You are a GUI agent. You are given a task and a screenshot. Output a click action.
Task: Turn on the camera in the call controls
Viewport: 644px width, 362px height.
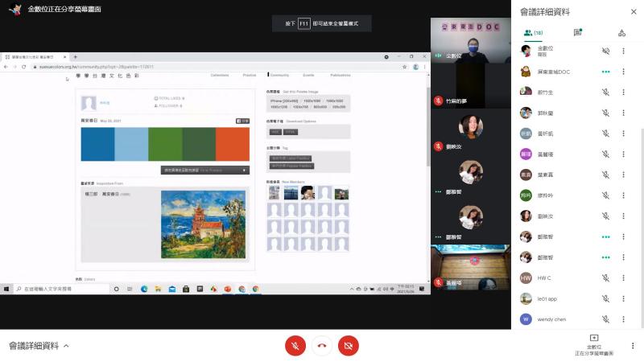click(349, 346)
